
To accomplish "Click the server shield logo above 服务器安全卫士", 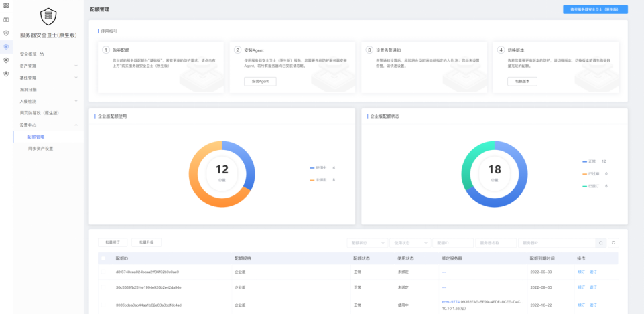I will click(48, 16).
